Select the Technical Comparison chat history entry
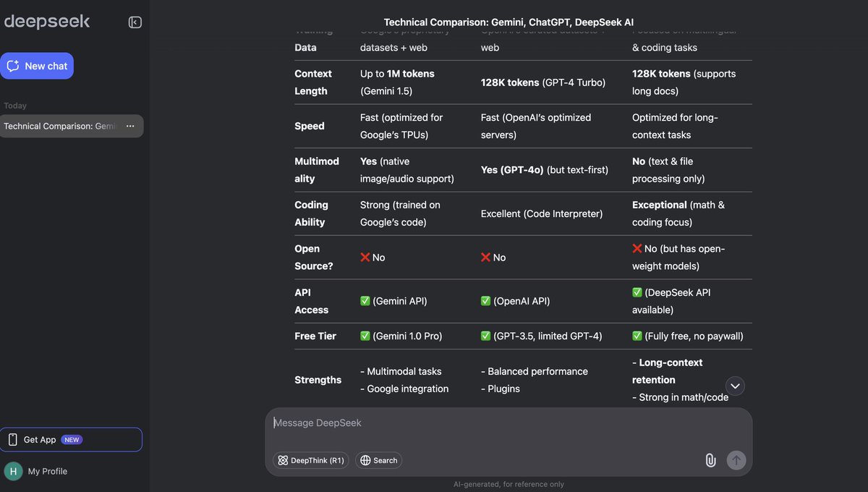The height and width of the screenshot is (492, 868). coord(60,126)
